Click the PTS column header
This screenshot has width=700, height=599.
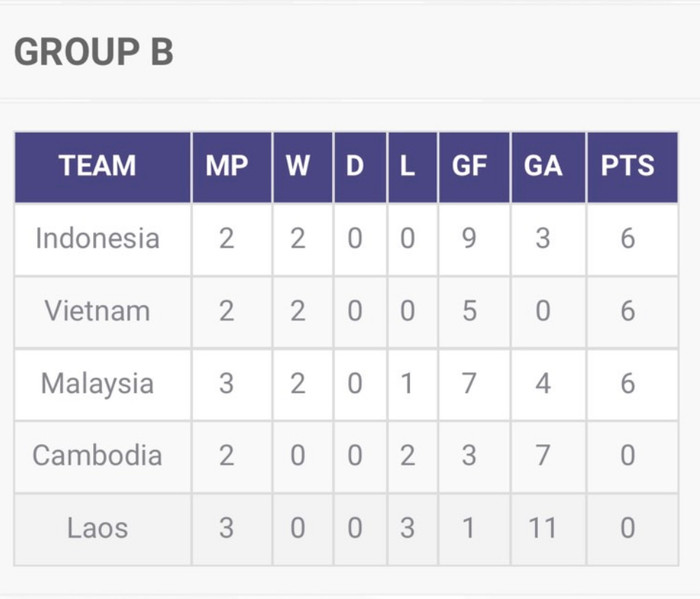[x=627, y=166]
